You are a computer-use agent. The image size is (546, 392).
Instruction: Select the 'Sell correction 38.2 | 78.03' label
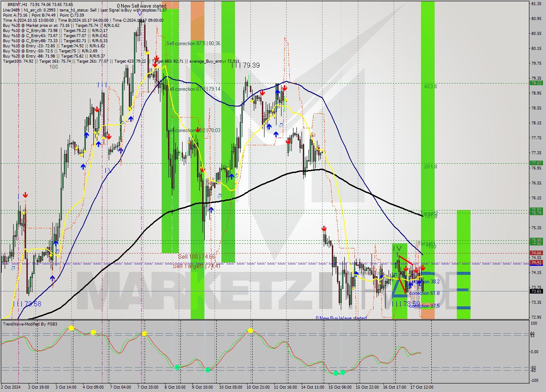point(193,130)
